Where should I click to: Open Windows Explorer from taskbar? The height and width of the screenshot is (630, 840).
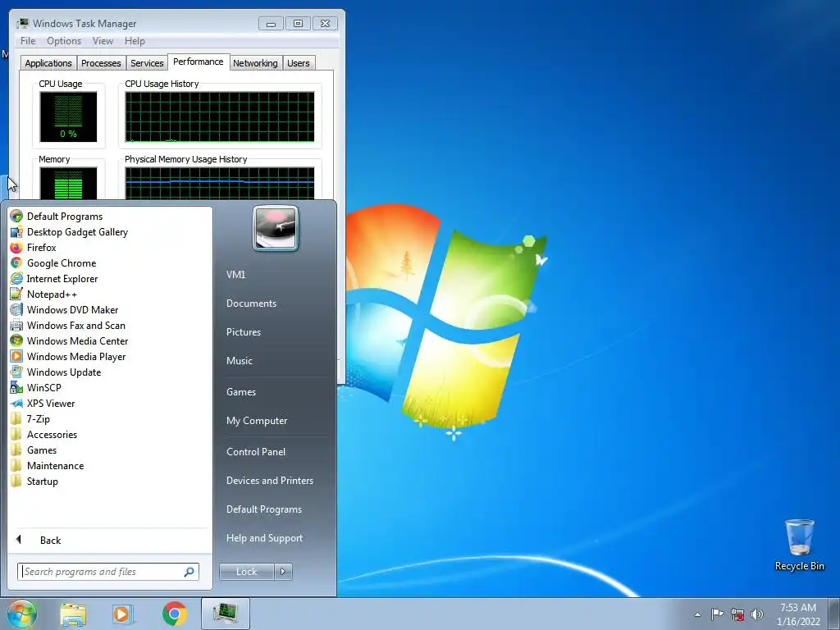[x=73, y=614]
